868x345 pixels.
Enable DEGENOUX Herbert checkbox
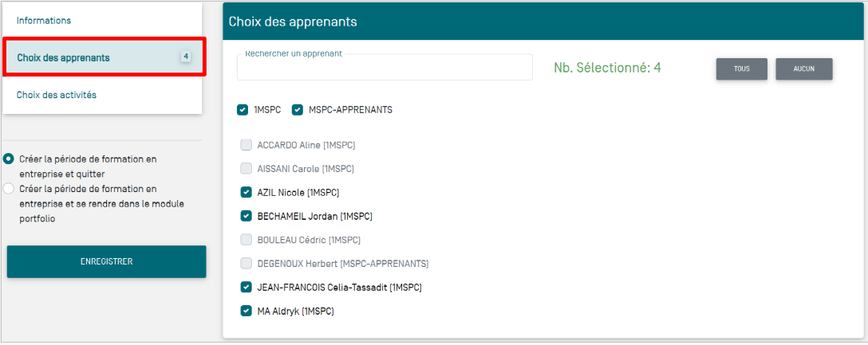click(247, 263)
